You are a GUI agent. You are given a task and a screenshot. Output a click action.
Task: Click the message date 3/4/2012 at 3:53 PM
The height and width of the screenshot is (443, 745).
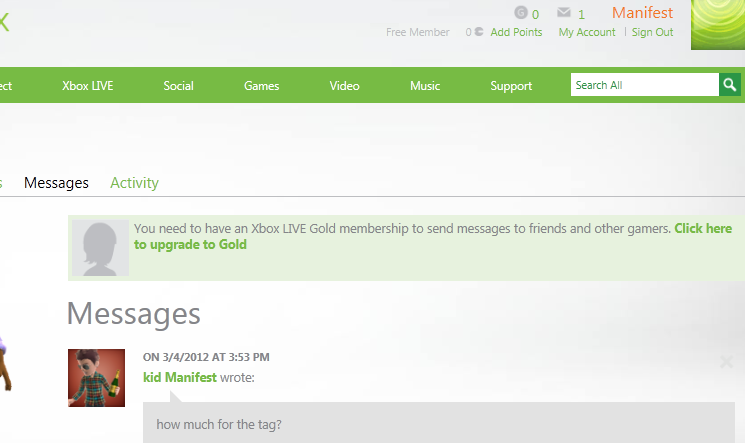206,357
